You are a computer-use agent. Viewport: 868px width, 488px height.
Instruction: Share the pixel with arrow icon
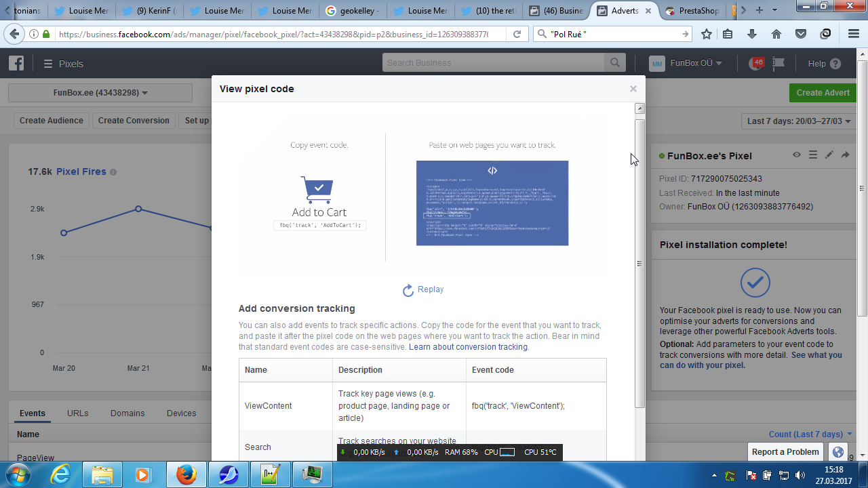coord(846,155)
